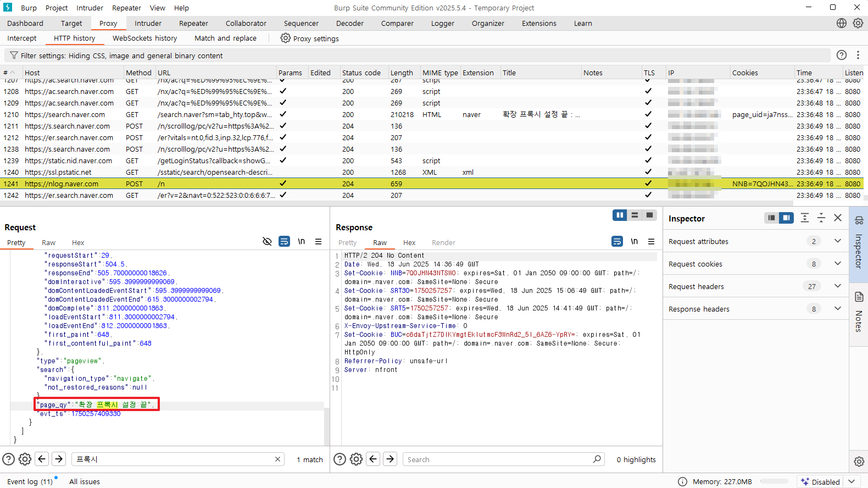Click the Request search field containing 프록시
Image resolution: width=868 pixels, height=488 pixels.
click(x=178, y=459)
